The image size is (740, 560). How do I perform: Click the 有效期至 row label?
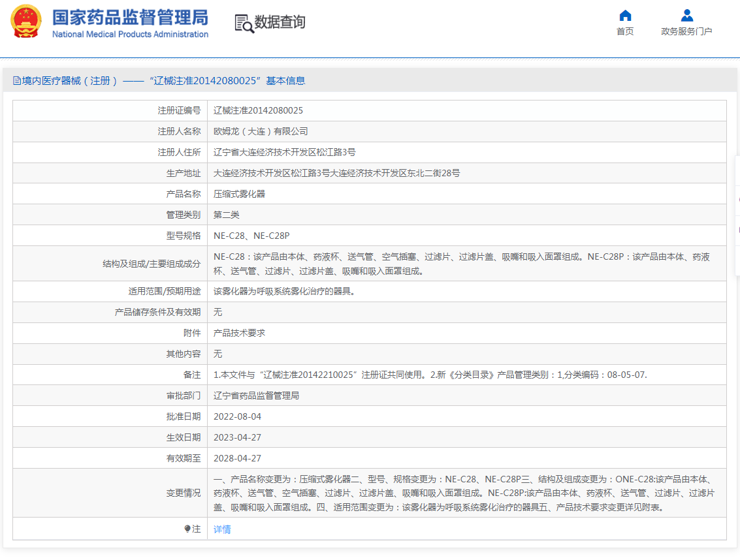(183, 458)
